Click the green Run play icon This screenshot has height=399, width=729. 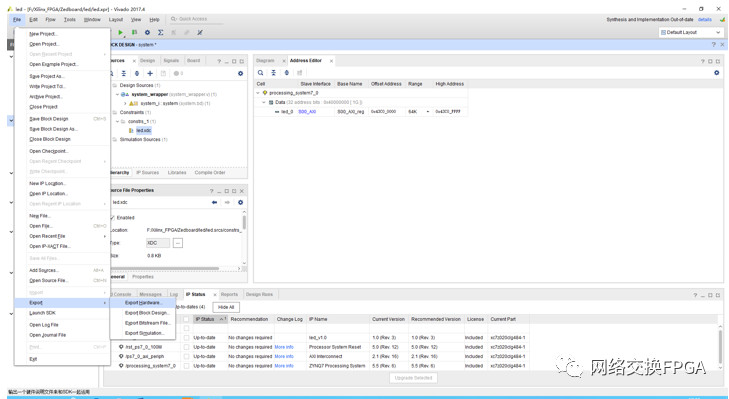pos(120,33)
